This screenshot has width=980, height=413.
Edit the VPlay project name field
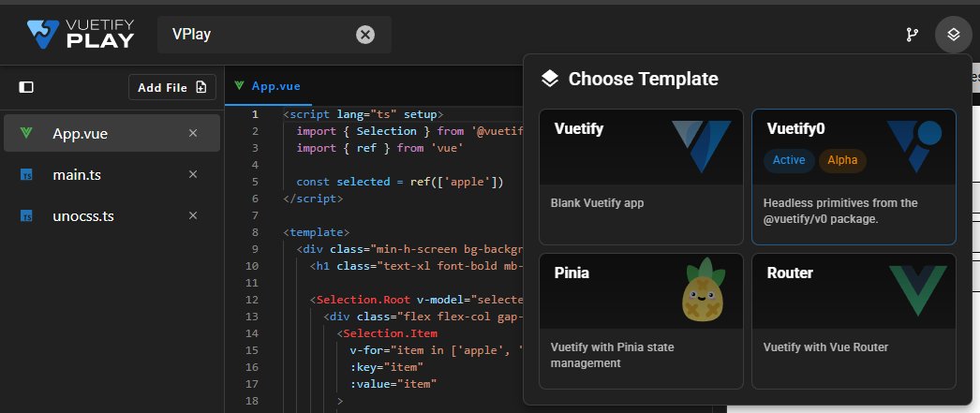tap(275, 35)
